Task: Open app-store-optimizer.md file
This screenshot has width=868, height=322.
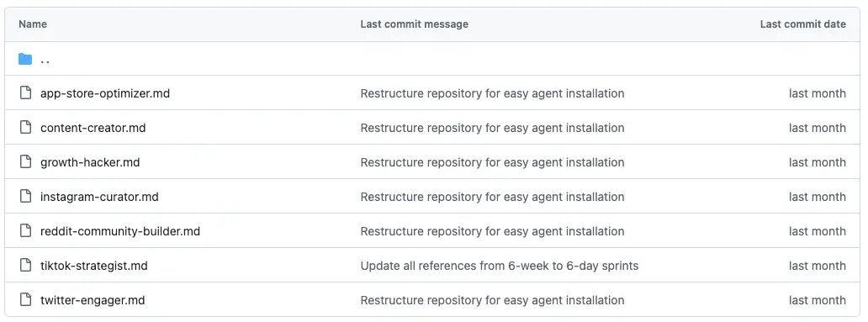Action: pyautogui.click(x=105, y=93)
